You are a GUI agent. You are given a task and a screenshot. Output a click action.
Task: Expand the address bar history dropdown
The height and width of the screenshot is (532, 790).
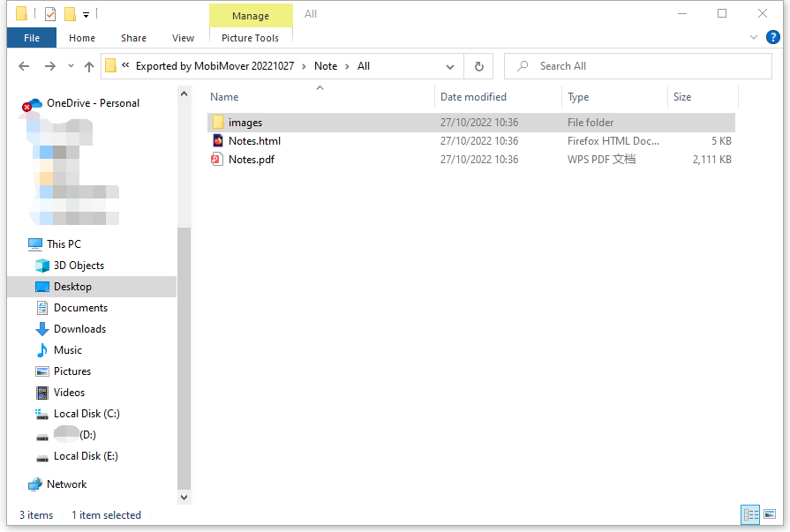pos(450,66)
